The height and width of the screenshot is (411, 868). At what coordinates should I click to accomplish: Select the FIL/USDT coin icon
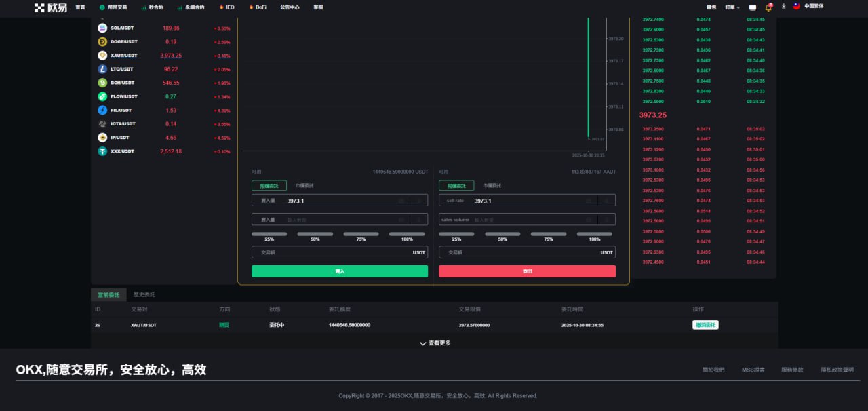(102, 110)
